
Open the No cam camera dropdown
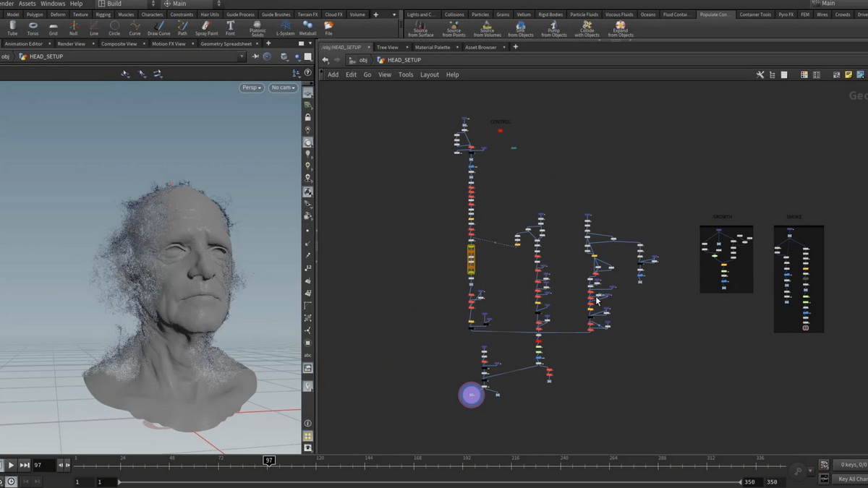(283, 87)
